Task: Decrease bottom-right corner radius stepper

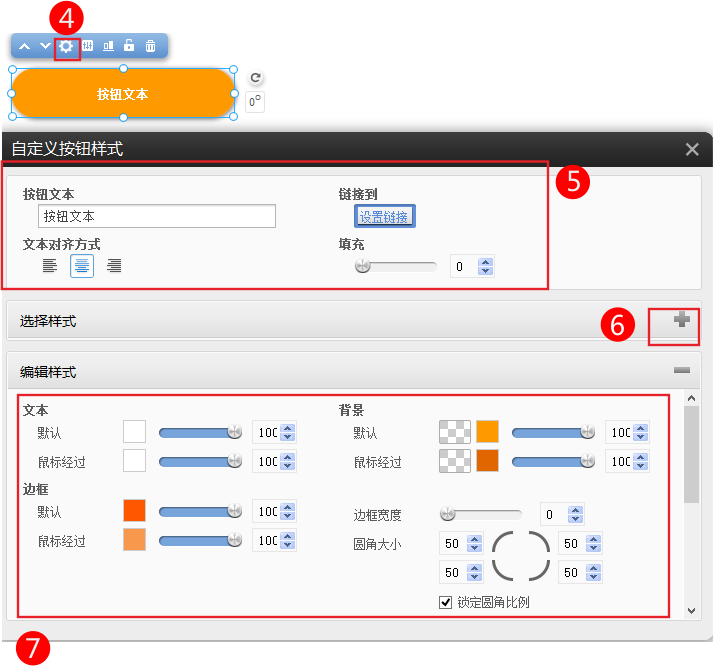Action: pos(594,576)
